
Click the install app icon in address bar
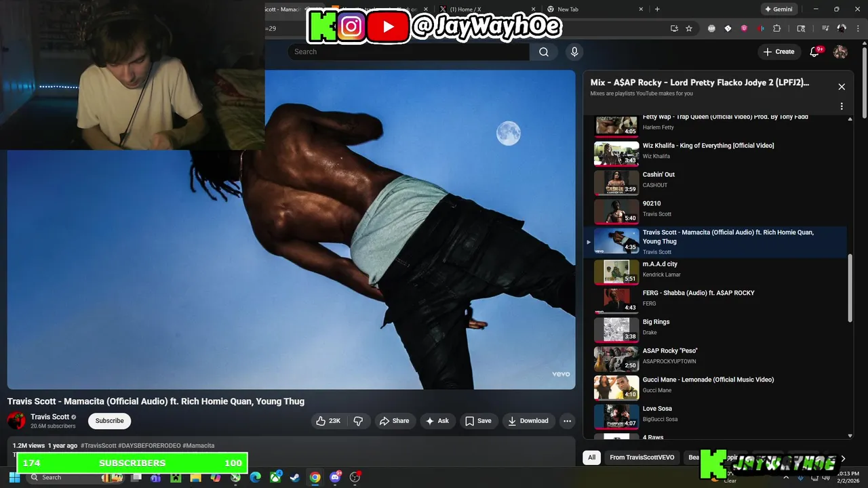tap(674, 28)
